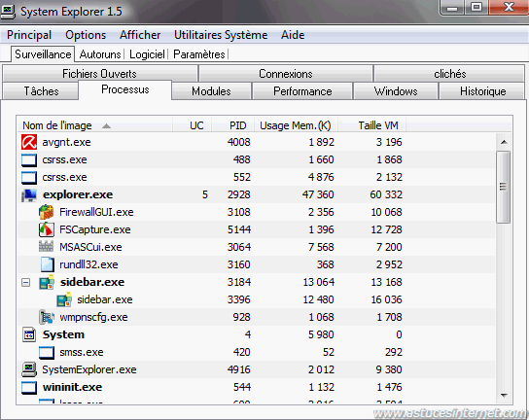
Task: Click PID value 4916 of SystemExplorer.exe
Action: (239, 369)
